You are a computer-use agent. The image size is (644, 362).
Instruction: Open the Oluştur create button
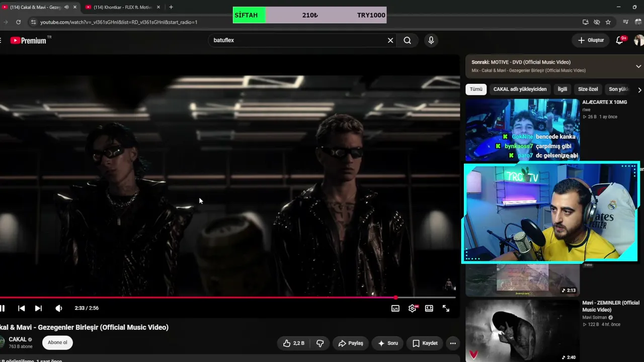591,40
